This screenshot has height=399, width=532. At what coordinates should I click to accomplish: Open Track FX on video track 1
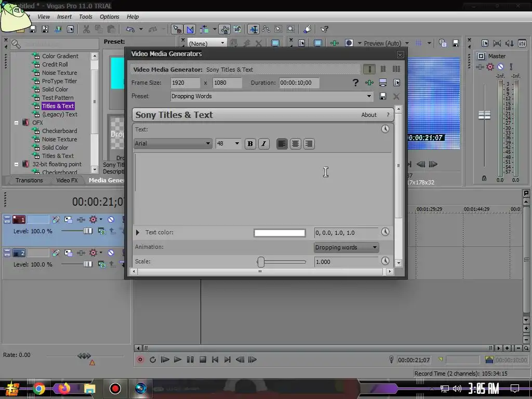(x=81, y=220)
